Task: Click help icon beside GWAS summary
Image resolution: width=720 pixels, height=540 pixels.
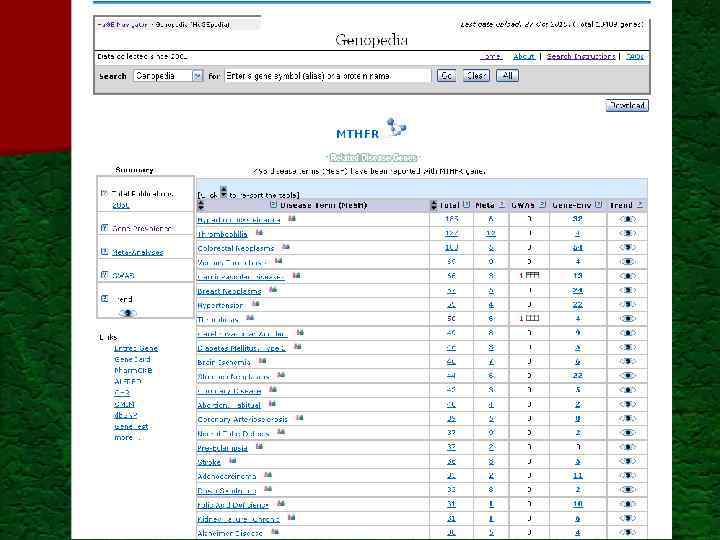Action: [104, 275]
